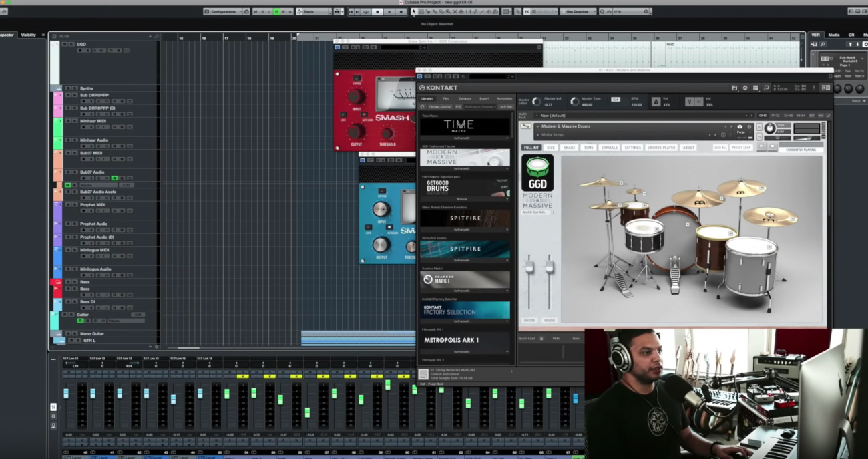This screenshot has height=459, width=868.
Task: Click the info icon in instrument header
Action: click(749, 126)
